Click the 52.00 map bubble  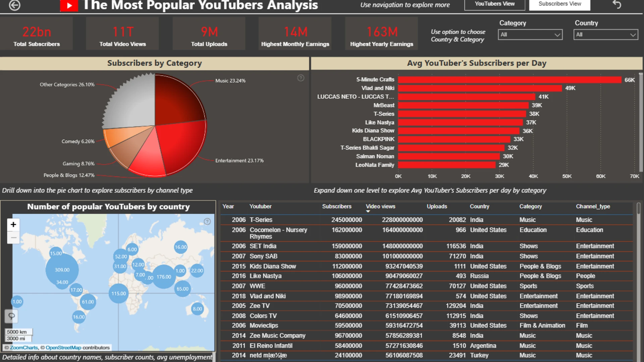pyautogui.click(x=121, y=256)
